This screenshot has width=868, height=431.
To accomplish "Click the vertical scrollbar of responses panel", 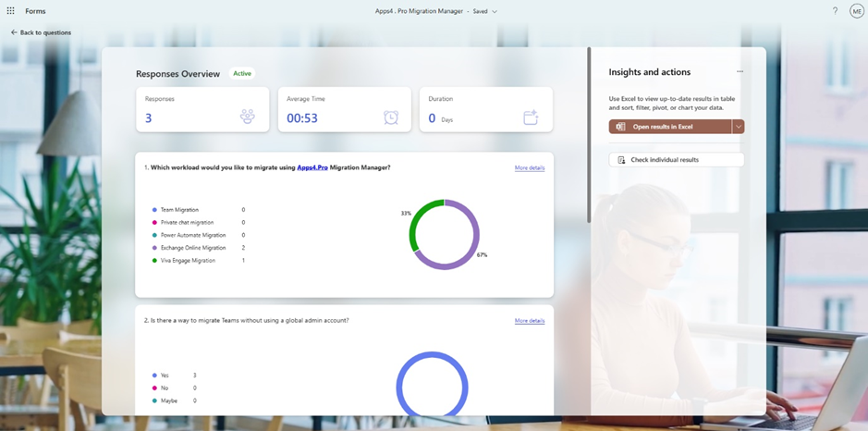I will (589, 136).
